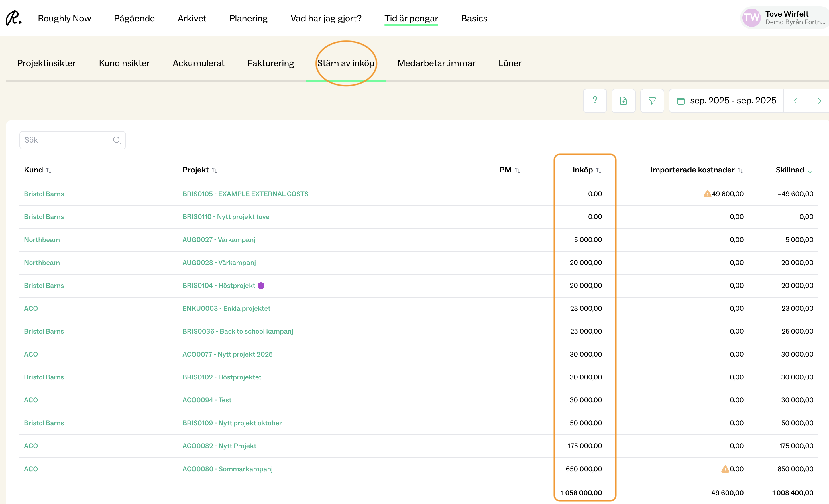Click warning icon beside 49 600,00
This screenshot has width=829, height=504.
[707, 194]
